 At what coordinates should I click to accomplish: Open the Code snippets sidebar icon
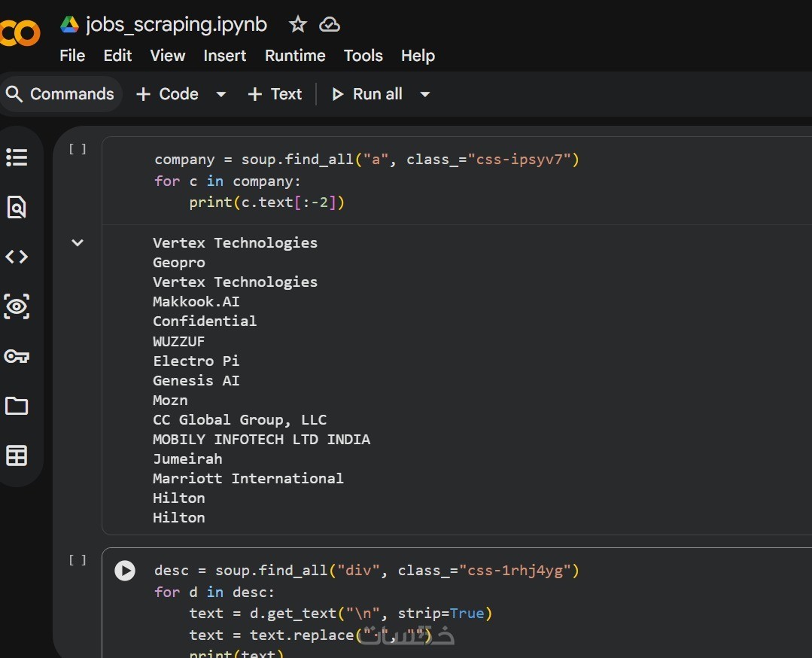pos(17,257)
